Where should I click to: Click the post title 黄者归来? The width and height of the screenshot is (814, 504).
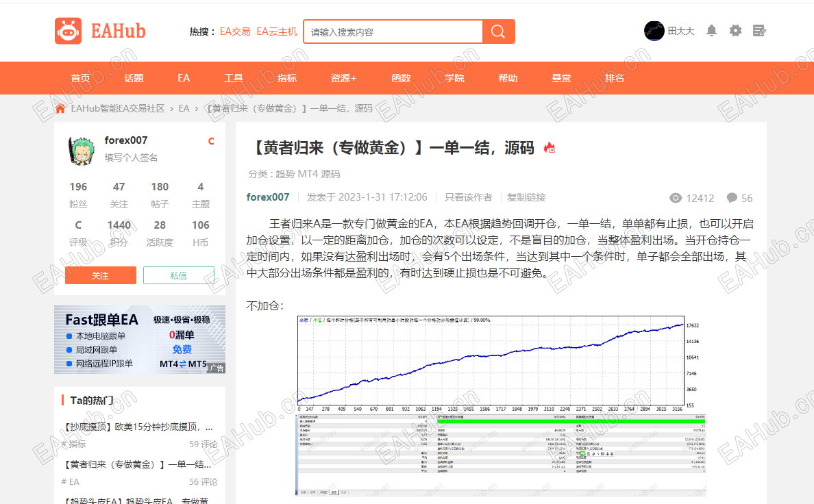(391, 148)
